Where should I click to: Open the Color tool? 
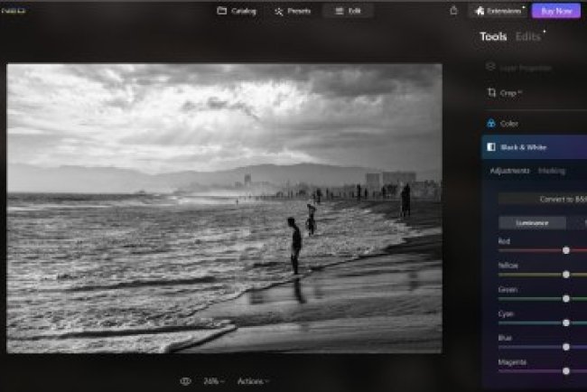[x=509, y=123]
